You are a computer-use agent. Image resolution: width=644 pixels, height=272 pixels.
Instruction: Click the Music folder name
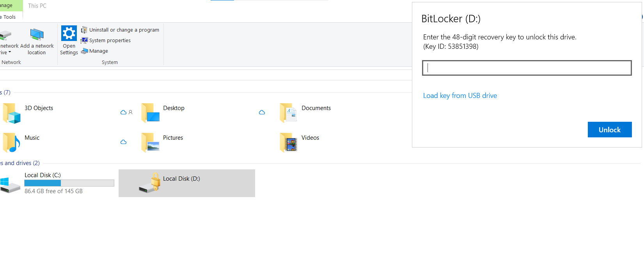pos(32,138)
